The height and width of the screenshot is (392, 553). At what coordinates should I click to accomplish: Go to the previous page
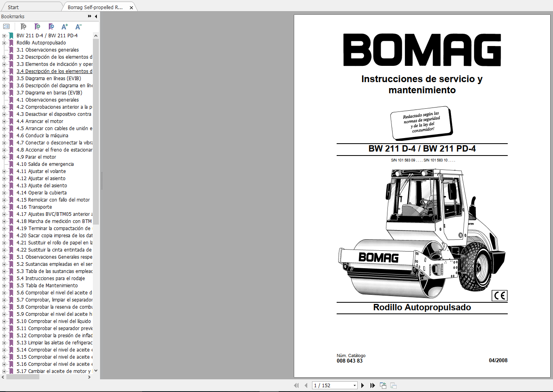[x=306, y=385]
